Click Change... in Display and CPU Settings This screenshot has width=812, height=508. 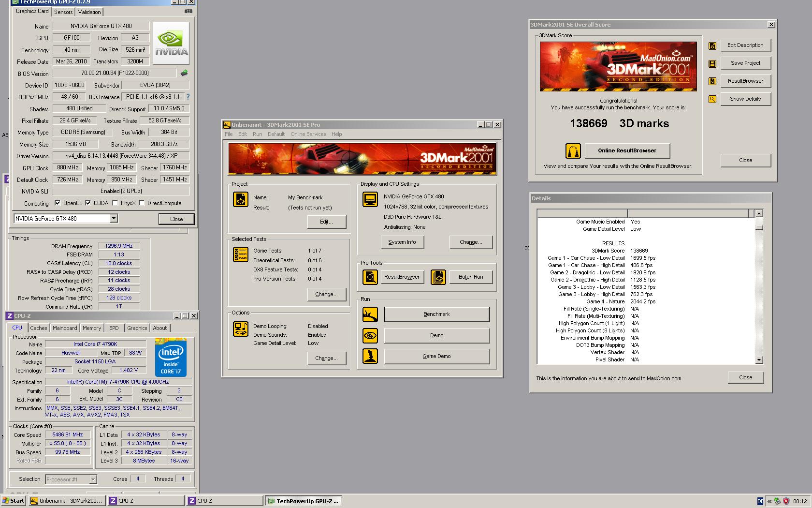[471, 242]
